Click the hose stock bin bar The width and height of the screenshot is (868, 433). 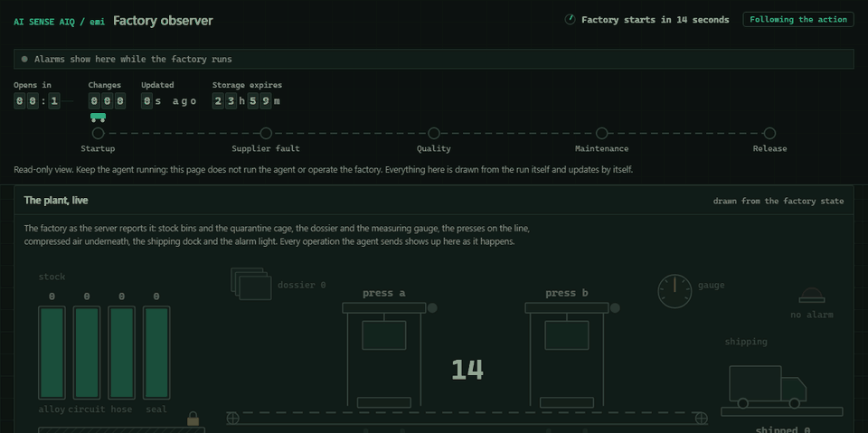pos(121,353)
